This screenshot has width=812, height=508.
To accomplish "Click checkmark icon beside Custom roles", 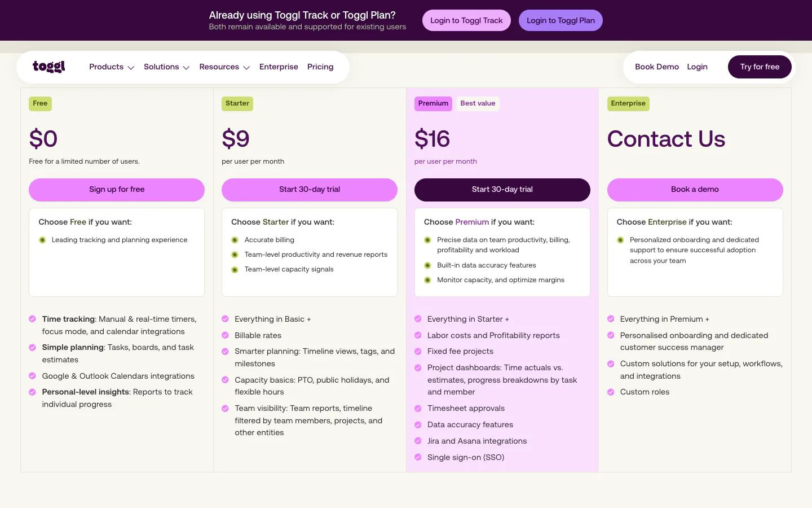I will [x=611, y=392].
